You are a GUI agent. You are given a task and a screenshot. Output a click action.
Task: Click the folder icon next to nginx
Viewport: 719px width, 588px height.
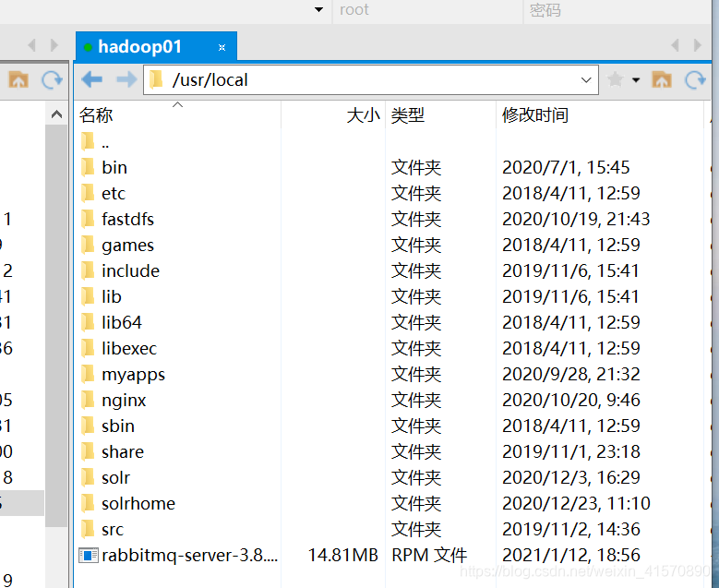click(88, 400)
